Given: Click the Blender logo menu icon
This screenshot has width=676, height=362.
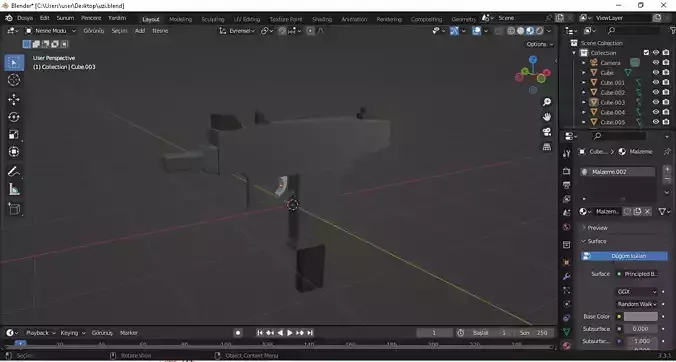Looking at the screenshot, I should (x=9, y=18).
